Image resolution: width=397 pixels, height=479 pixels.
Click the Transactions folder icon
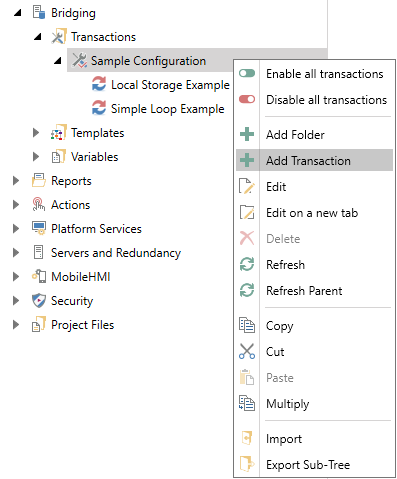coord(58,36)
